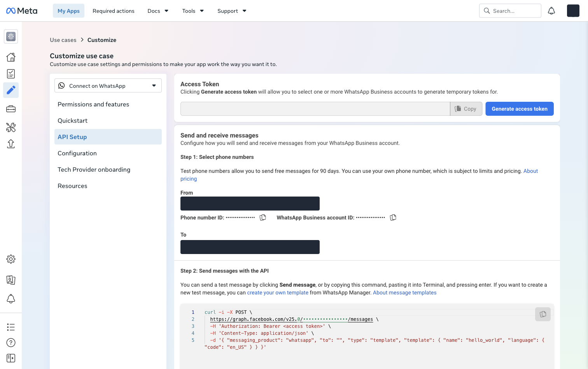Click the 'Send and receive messages' heading

(x=219, y=135)
